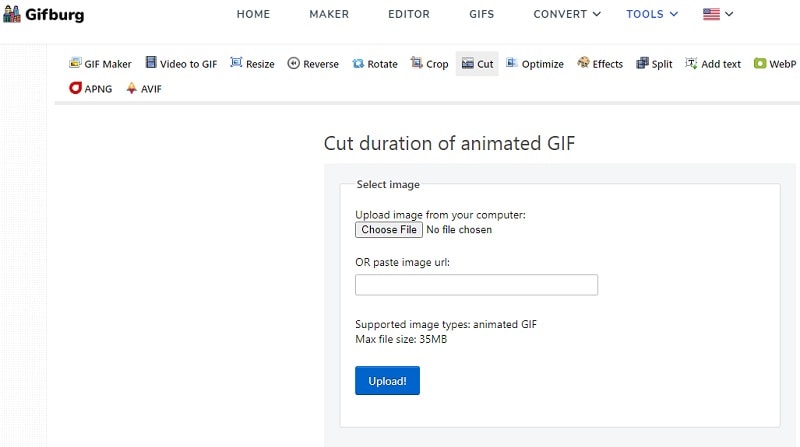Open the language flag dropdown

click(718, 14)
